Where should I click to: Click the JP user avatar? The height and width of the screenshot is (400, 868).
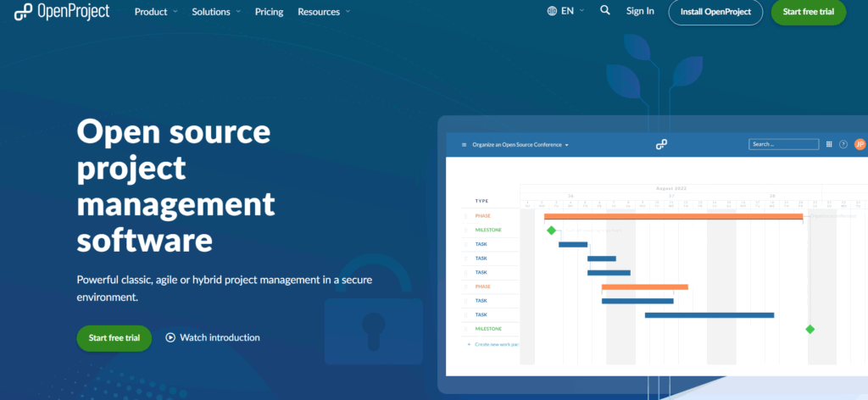tap(860, 144)
